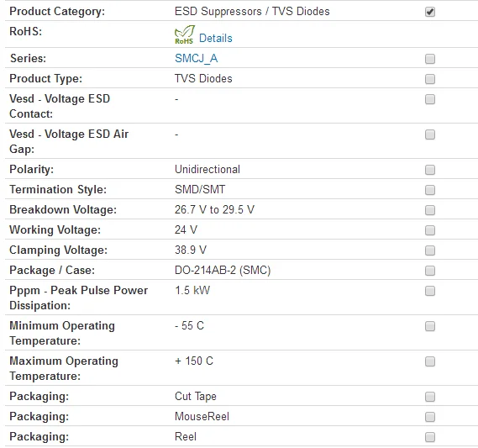478x448 pixels.
Task: Select the '- 55 C' temperature value
Action: (189, 325)
